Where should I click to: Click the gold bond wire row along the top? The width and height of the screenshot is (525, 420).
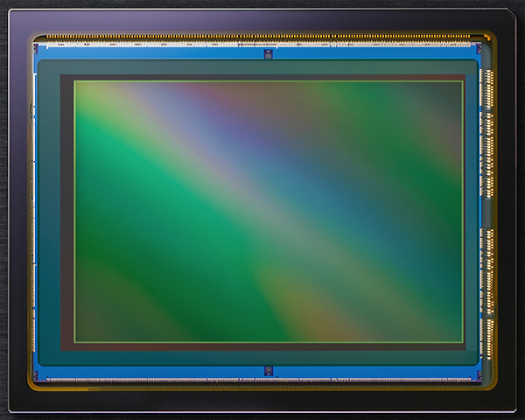click(262, 39)
